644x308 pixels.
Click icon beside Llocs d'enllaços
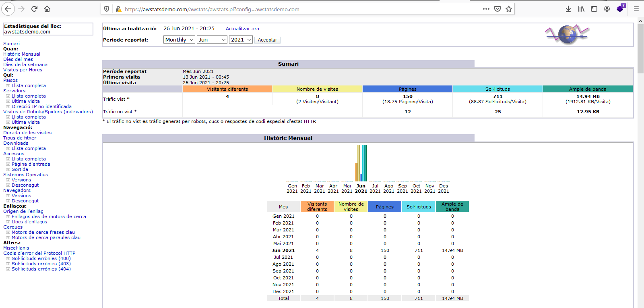click(8, 222)
